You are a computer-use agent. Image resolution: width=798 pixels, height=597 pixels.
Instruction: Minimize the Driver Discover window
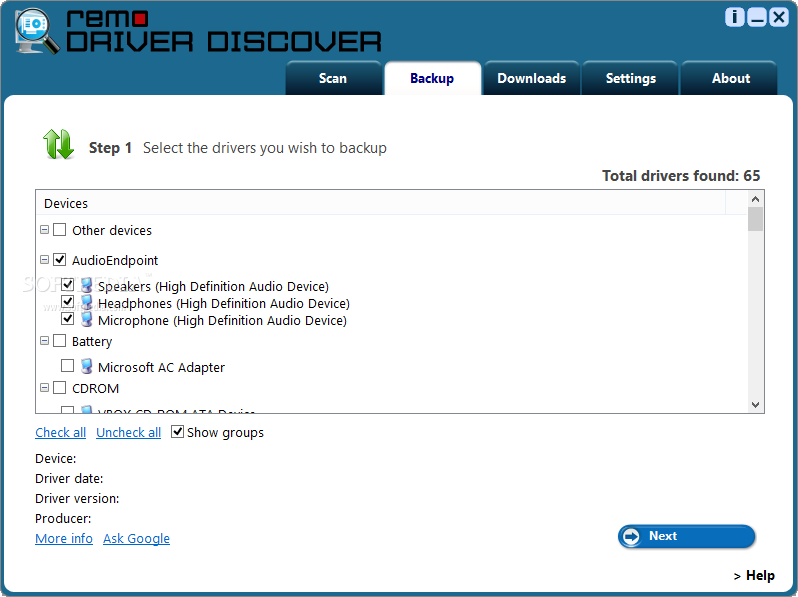click(x=757, y=17)
